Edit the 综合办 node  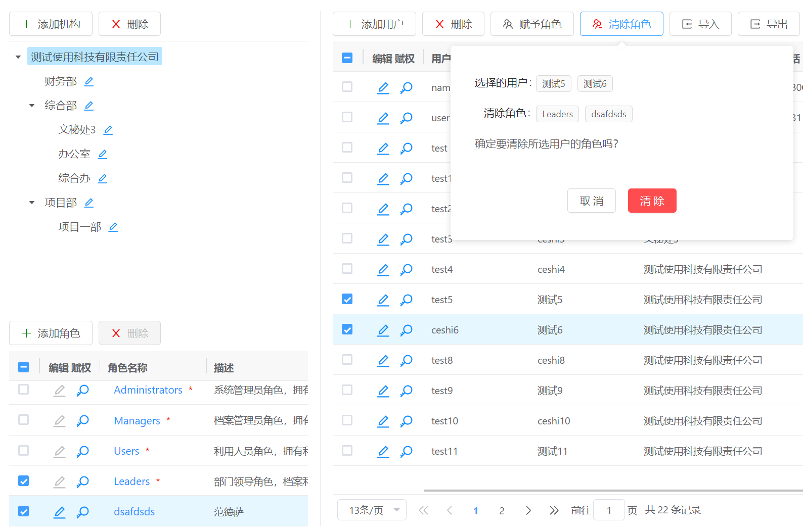click(103, 178)
